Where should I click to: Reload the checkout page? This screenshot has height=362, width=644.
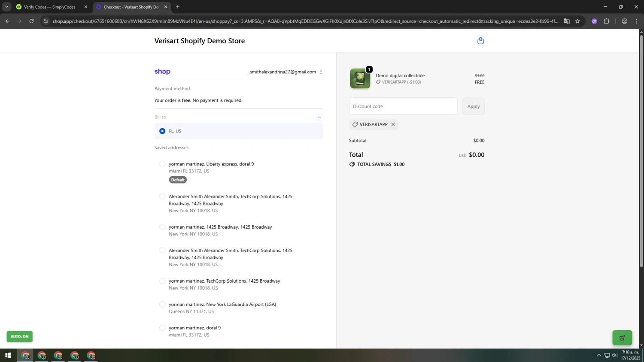click(x=31, y=21)
